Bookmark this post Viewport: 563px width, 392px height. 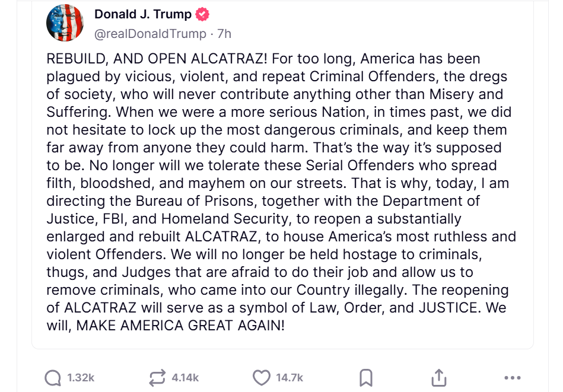click(x=366, y=377)
